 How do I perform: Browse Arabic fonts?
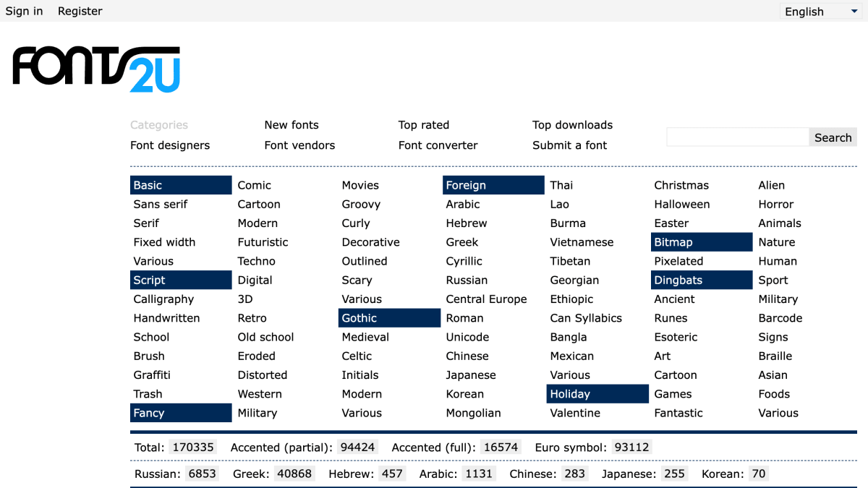(463, 205)
